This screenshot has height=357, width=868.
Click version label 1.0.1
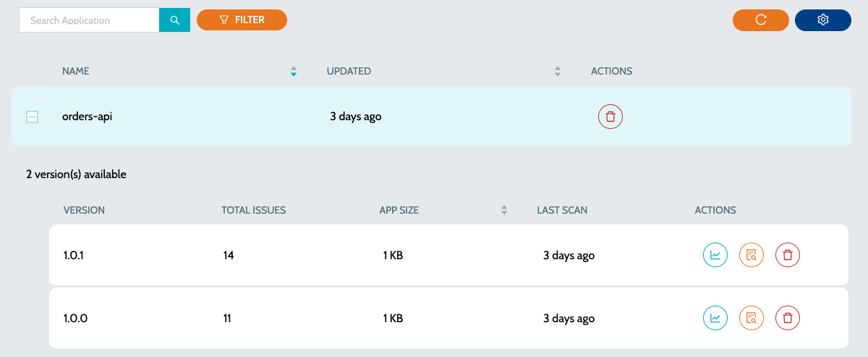tap(75, 255)
